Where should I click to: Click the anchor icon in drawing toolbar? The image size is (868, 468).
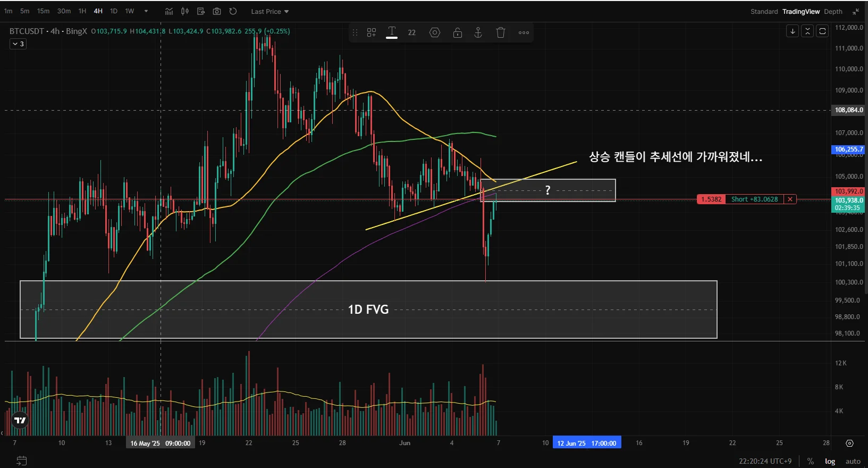click(x=478, y=32)
